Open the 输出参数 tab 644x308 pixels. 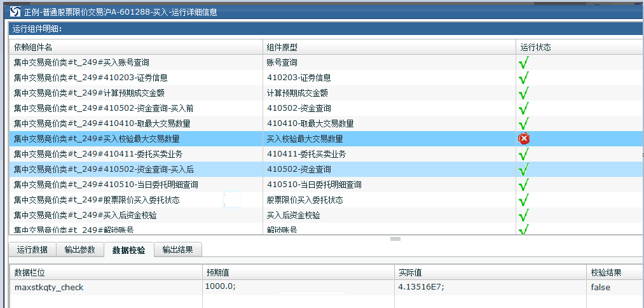click(x=79, y=249)
